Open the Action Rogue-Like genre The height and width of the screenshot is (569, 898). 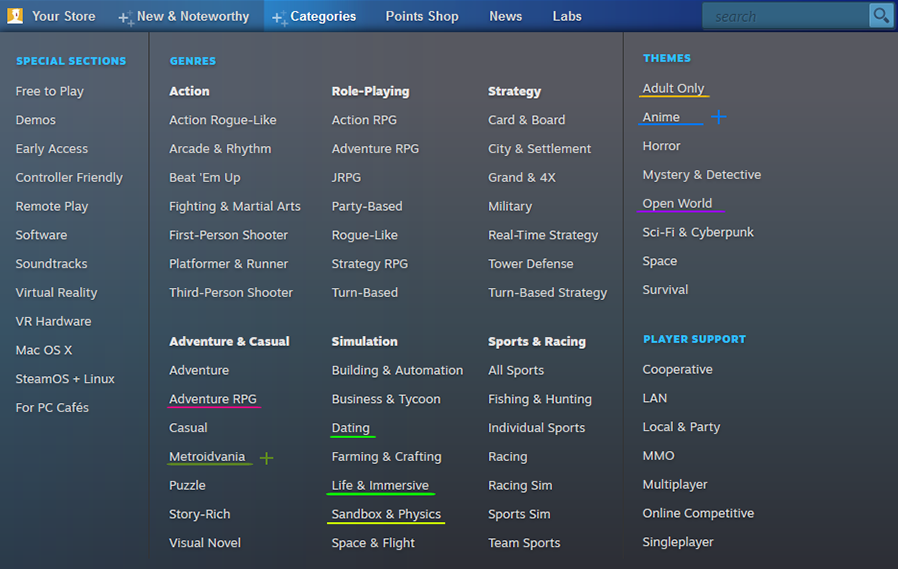pos(222,120)
